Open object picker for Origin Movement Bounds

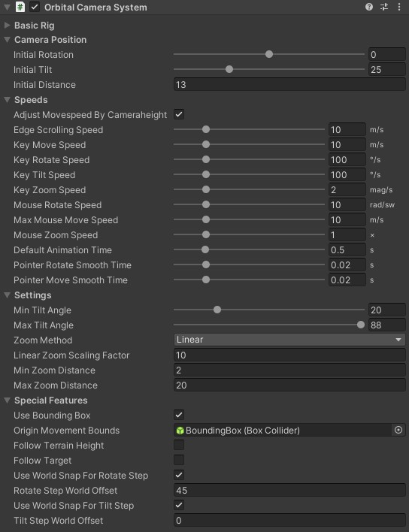pyautogui.click(x=398, y=431)
